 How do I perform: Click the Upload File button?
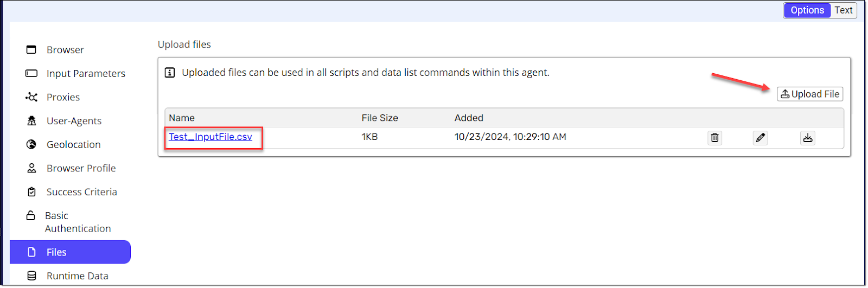pyautogui.click(x=810, y=94)
